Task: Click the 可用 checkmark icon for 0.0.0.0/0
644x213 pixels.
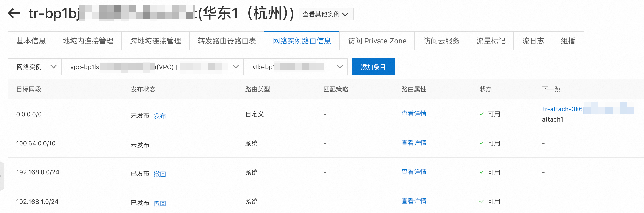Action: pyautogui.click(x=482, y=114)
